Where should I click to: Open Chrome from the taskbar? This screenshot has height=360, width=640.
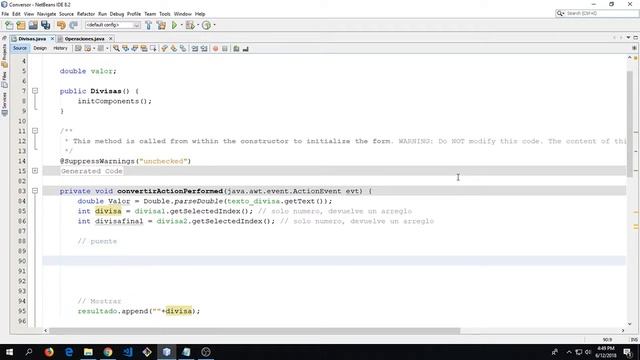(108, 352)
